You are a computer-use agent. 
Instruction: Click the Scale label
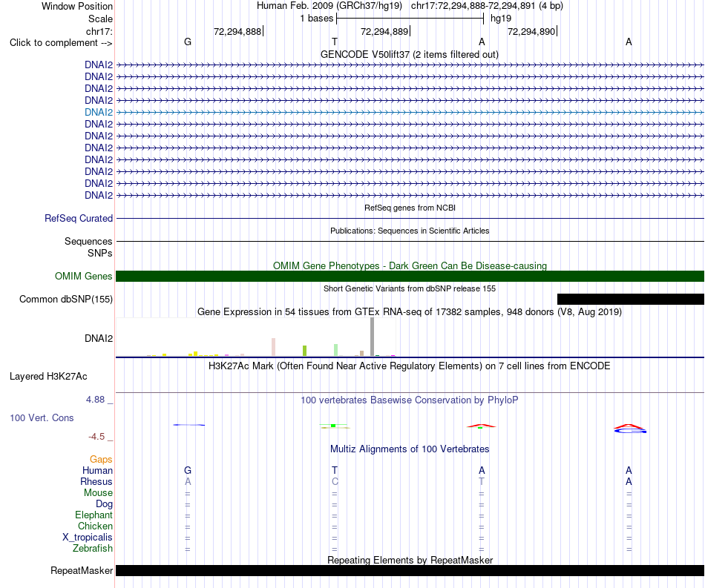(101, 19)
